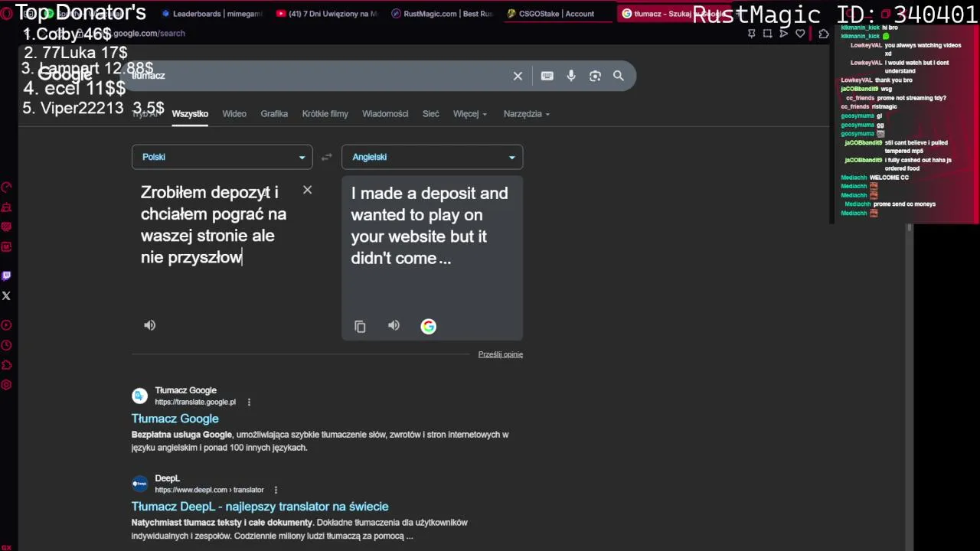Switch to the RustMagic.com browser tab
The width and height of the screenshot is (980, 551).
(x=442, y=14)
